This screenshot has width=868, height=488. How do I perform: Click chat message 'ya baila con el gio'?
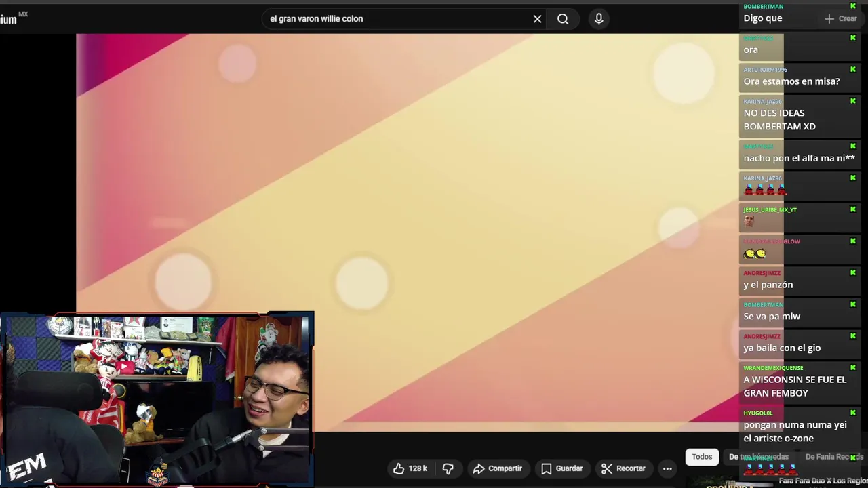point(782,348)
